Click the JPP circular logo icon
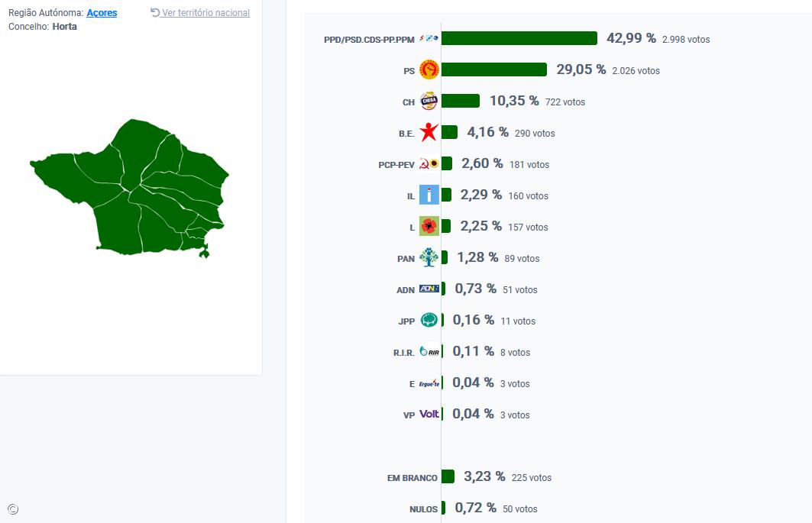Screen dimensions: 812x523 [429, 320]
